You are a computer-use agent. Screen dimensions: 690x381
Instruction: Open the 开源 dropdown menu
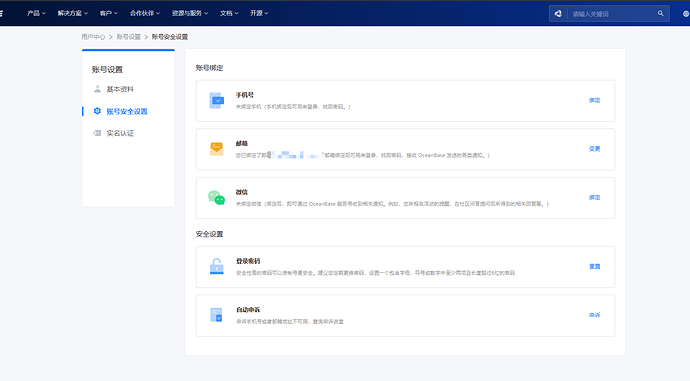(259, 13)
